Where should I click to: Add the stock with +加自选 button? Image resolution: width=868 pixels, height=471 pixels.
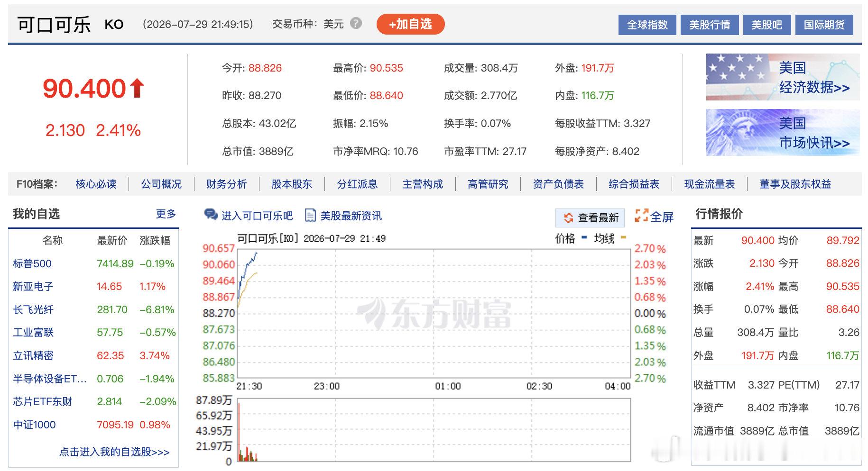410,24
